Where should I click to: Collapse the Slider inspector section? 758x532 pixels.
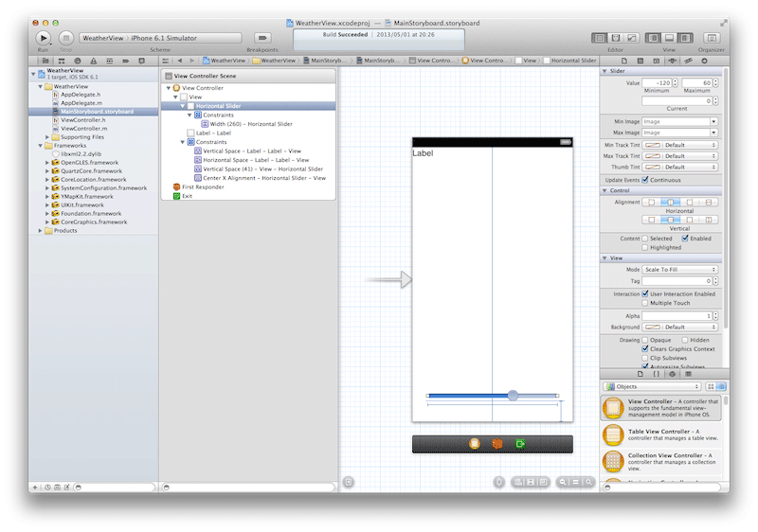(x=605, y=71)
